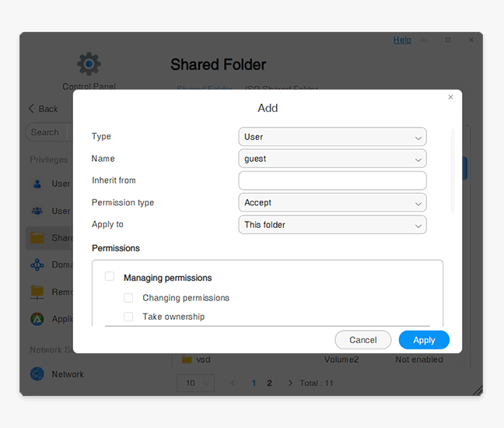This screenshot has width=504, height=428.
Task: Click the Control Panel gear icon
Action: coord(89,64)
